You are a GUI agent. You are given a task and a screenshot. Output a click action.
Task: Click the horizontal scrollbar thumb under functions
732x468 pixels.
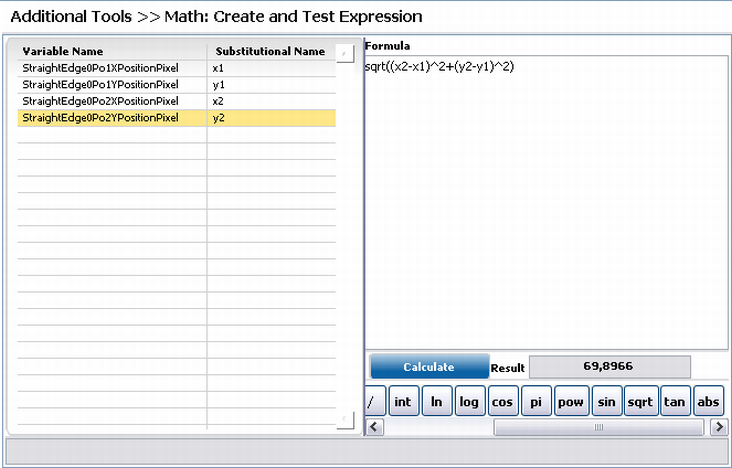click(598, 427)
